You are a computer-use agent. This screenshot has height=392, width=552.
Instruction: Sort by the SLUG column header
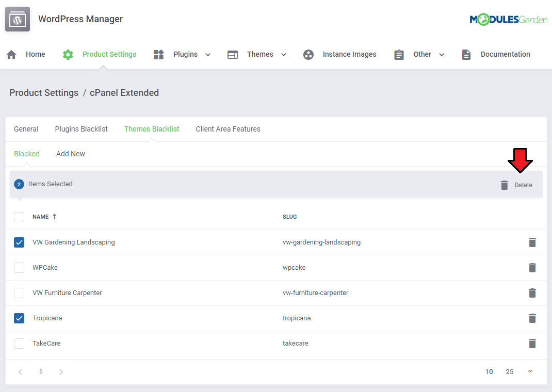pyautogui.click(x=290, y=217)
